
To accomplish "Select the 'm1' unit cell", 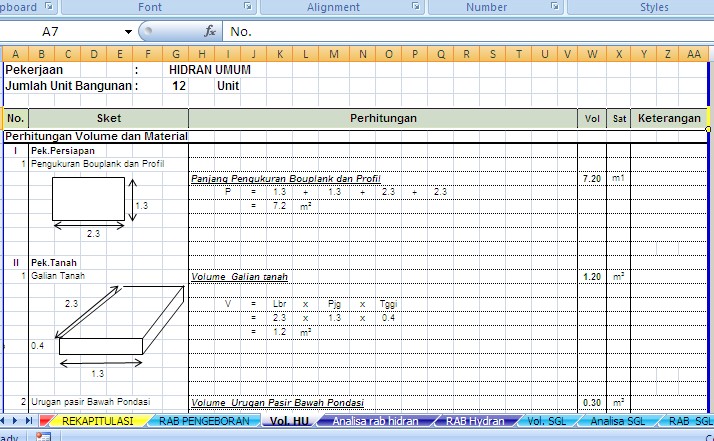I will (618, 178).
